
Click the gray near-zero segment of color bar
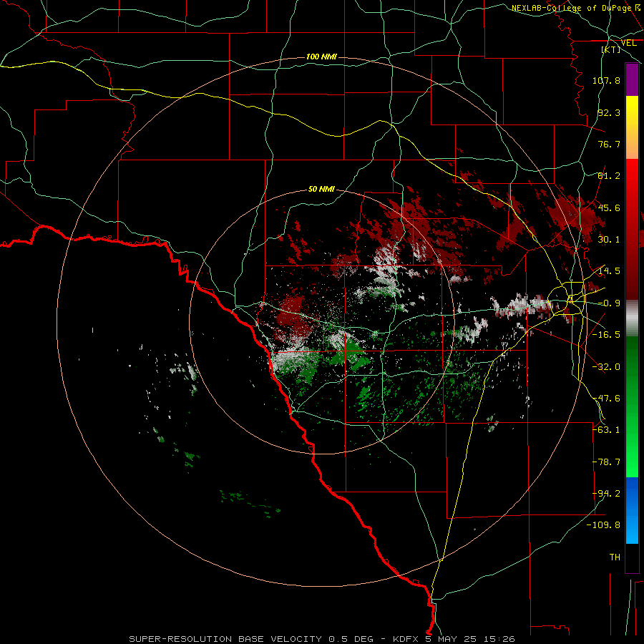click(632, 318)
